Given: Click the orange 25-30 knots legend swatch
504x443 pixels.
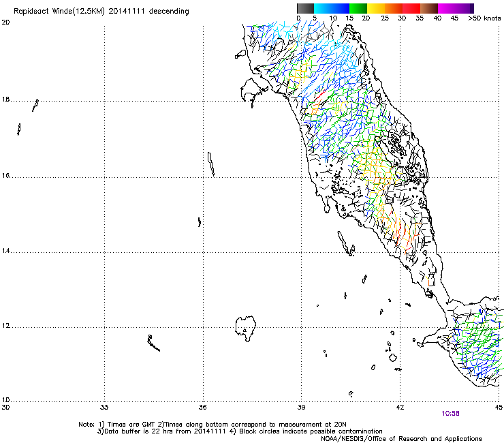Looking at the screenshot, I should tap(394, 8).
